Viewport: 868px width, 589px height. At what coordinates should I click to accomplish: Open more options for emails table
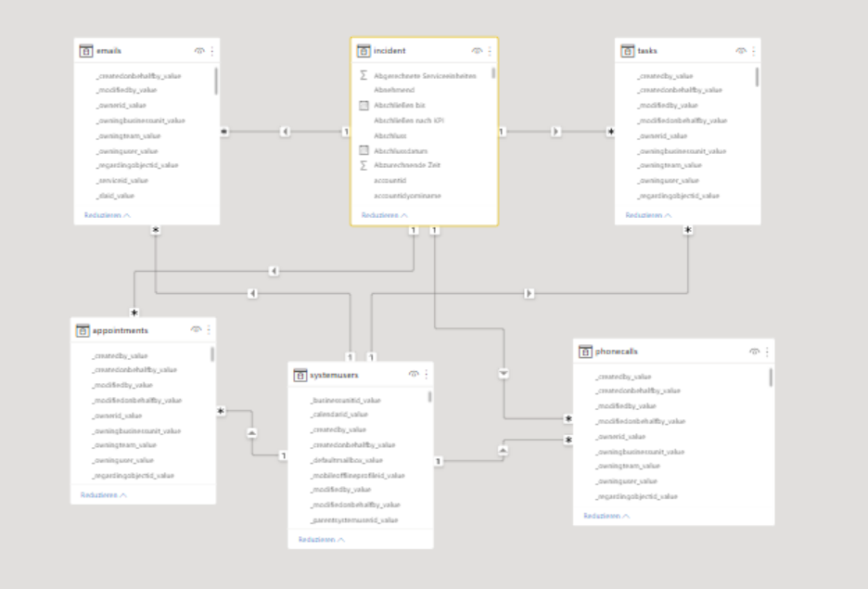click(212, 51)
